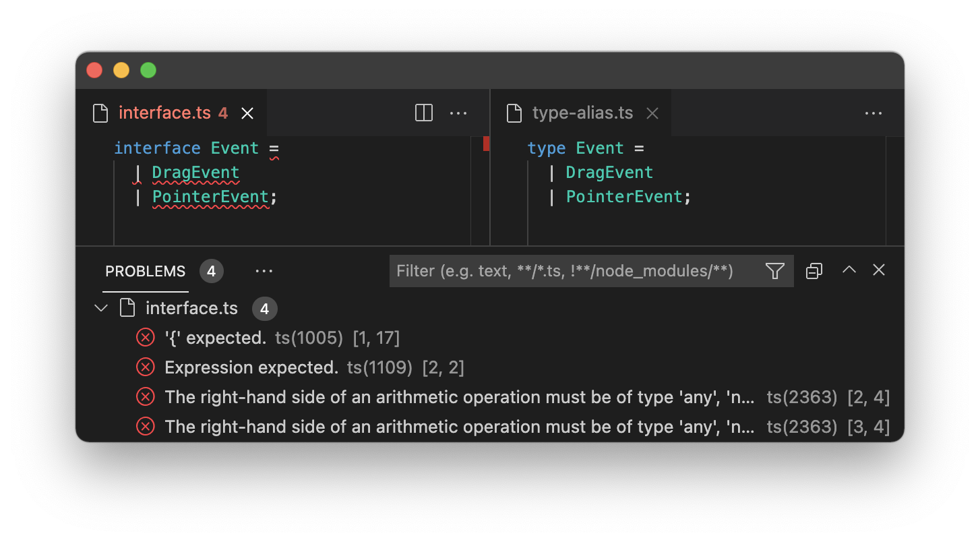Image resolution: width=980 pixels, height=542 pixels.
Task: Open the panel's more views ellipsis
Action: point(264,271)
